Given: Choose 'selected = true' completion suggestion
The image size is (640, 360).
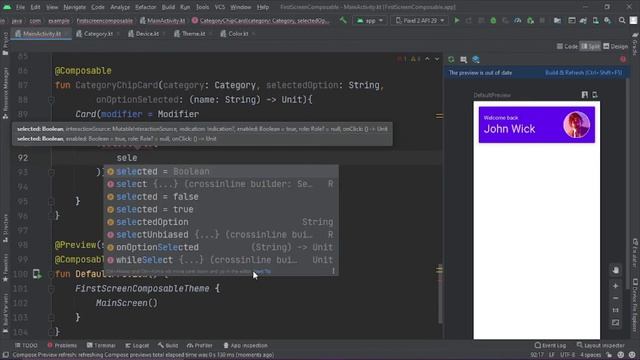Looking at the screenshot, I should pyautogui.click(x=221, y=209).
